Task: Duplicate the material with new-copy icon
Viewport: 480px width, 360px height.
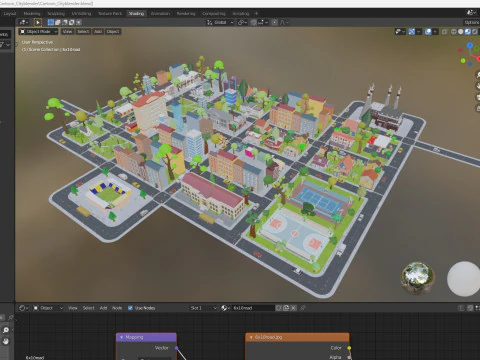Action: click(x=286, y=308)
